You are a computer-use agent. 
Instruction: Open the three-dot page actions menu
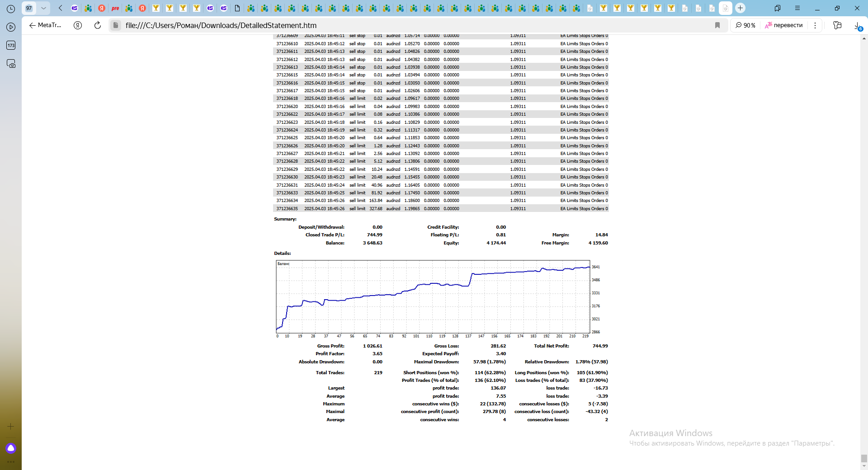tap(815, 25)
